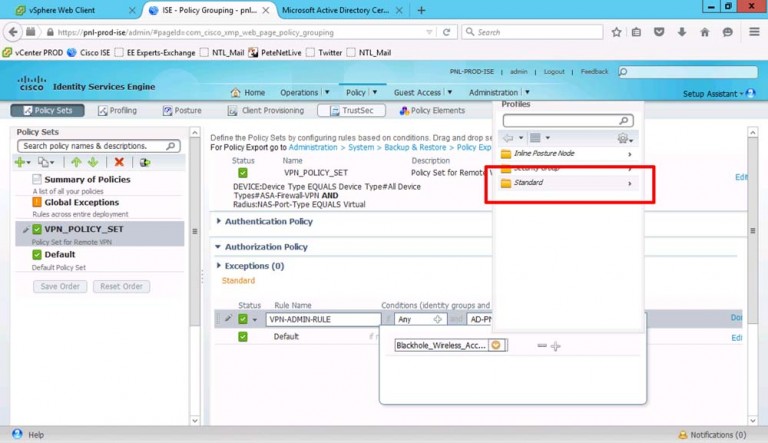Select Summary of Policies in sidebar

87,179
